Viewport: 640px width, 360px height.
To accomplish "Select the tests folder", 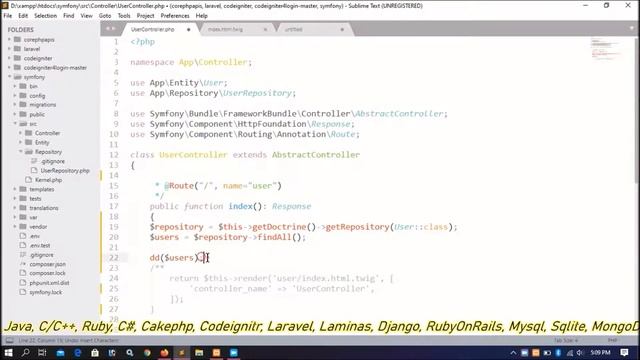I will [x=36, y=199].
